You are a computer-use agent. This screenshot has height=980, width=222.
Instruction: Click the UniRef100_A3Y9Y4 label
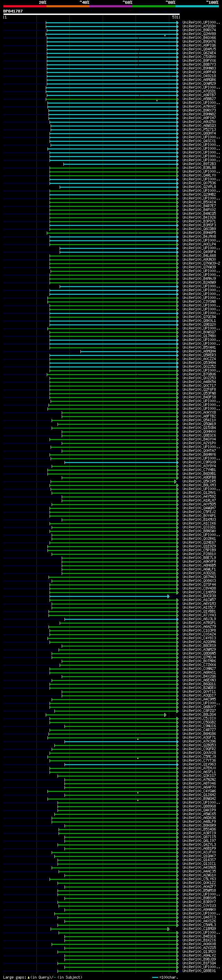[199, 467]
